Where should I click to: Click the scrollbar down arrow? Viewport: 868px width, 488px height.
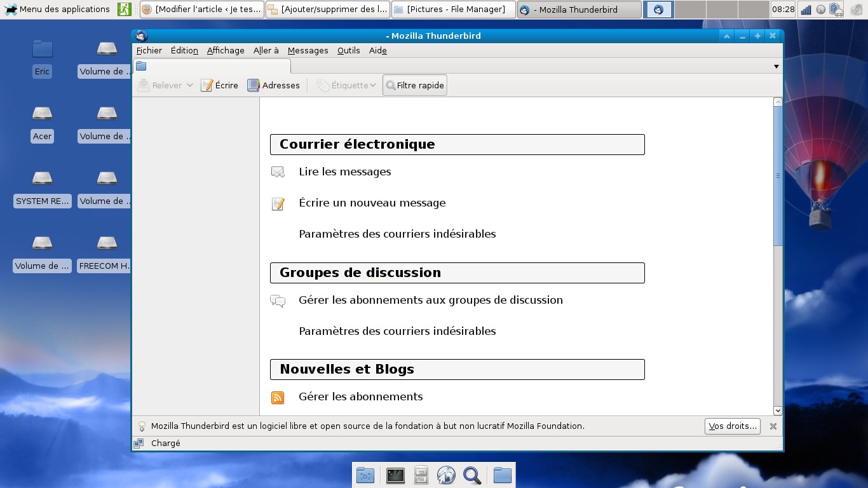pyautogui.click(x=778, y=411)
